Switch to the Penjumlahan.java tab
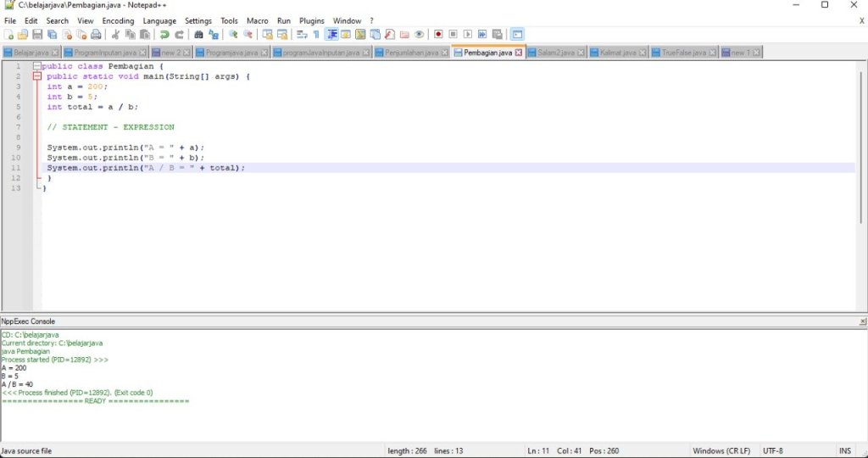This screenshot has height=458, width=868. 411,53
